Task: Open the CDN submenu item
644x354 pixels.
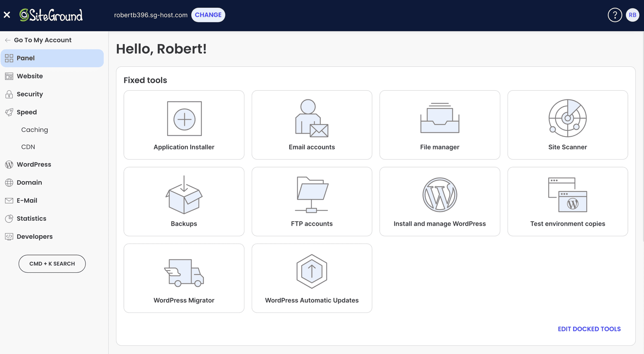Action: pyautogui.click(x=28, y=147)
